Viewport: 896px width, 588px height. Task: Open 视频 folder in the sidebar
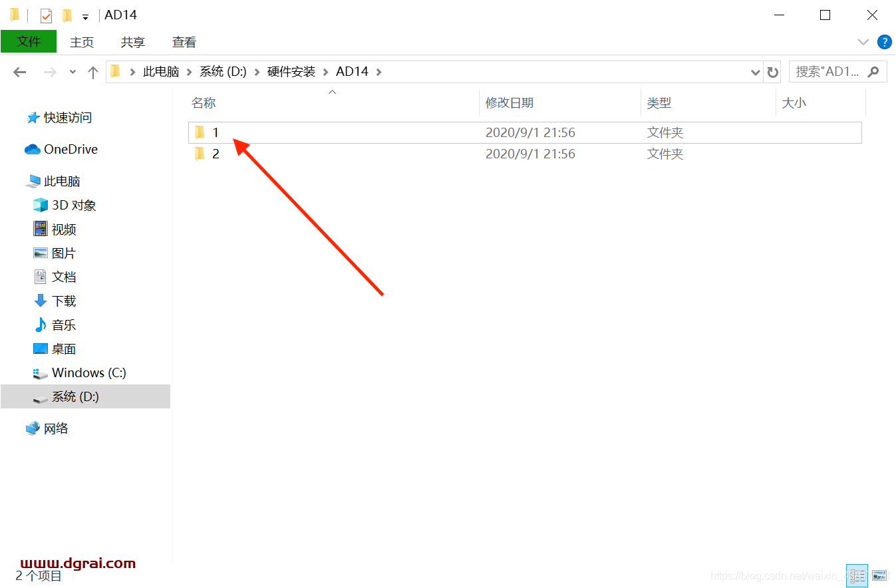[64, 229]
